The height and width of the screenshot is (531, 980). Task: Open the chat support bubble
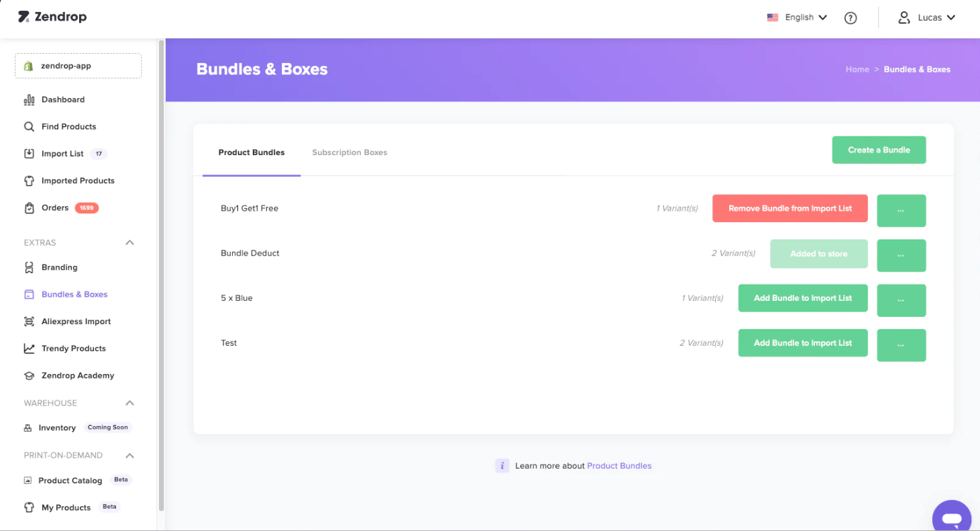click(x=952, y=517)
